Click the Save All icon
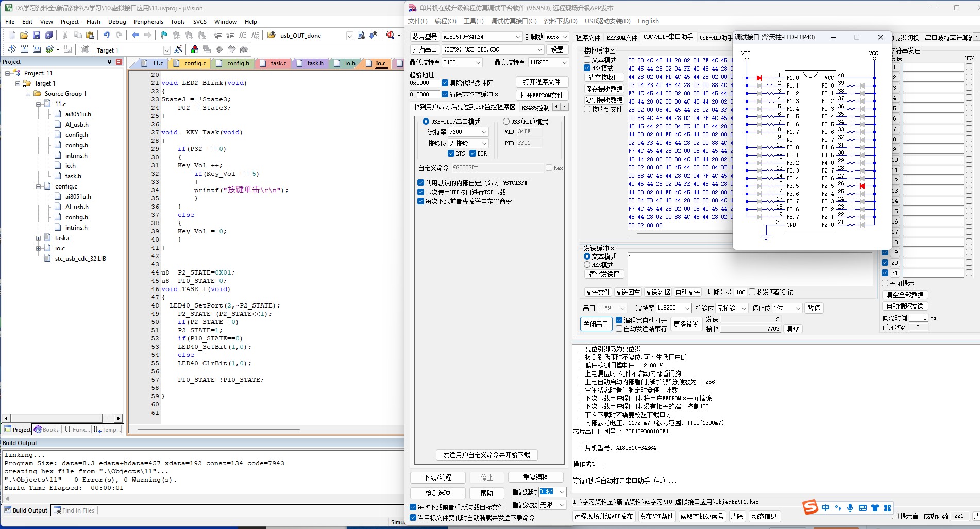The height and width of the screenshot is (529, 980). pos(49,35)
